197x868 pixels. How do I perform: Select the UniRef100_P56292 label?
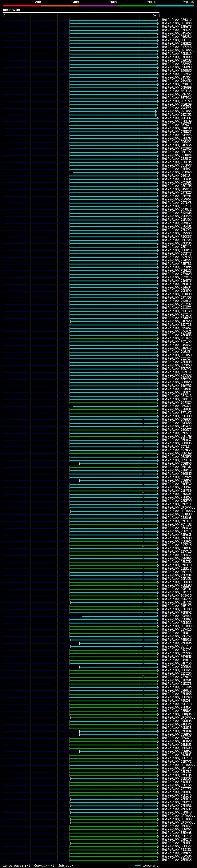point(177,142)
